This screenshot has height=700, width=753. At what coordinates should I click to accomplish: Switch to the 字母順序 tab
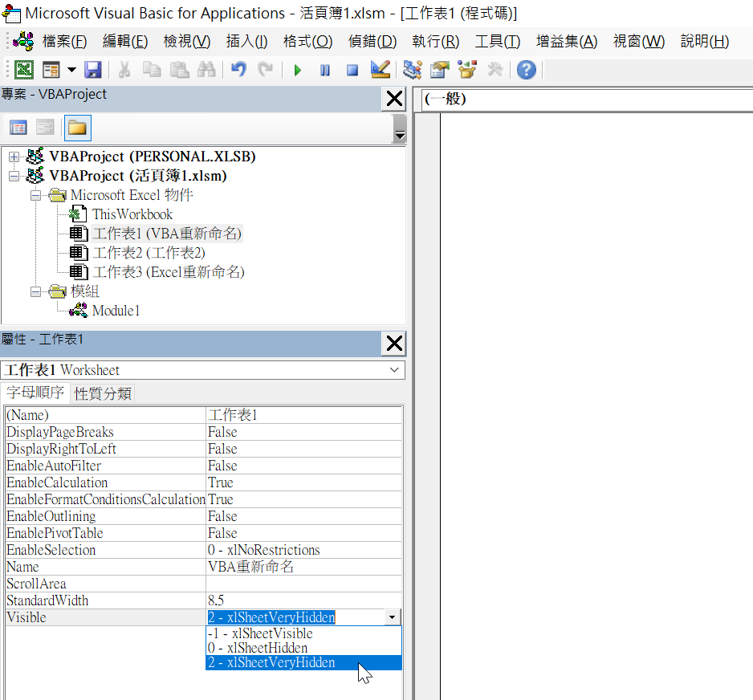pos(35,393)
